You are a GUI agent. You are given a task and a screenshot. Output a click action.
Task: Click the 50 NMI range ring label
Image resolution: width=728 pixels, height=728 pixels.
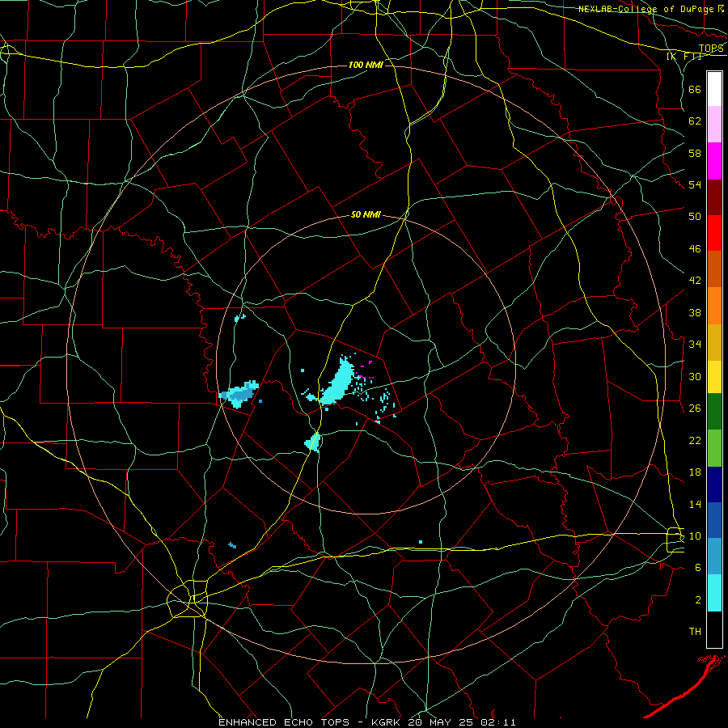pos(366,214)
